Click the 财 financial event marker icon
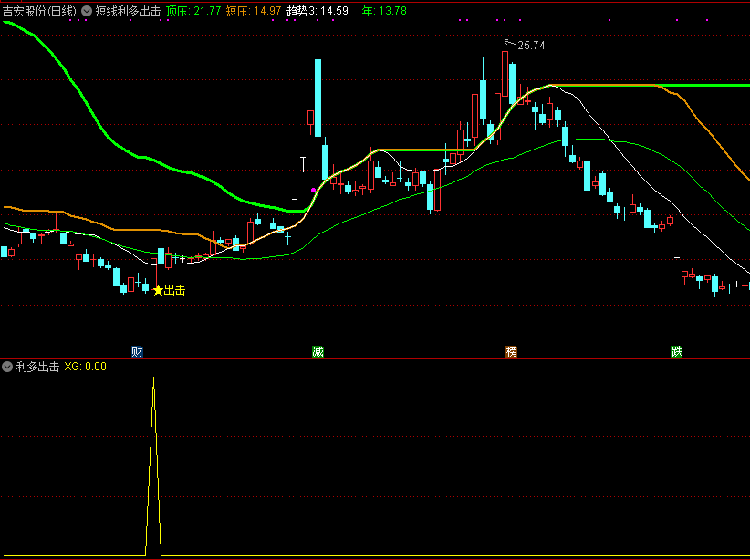This screenshot has height=560, width=750. [x=137, y=352]
